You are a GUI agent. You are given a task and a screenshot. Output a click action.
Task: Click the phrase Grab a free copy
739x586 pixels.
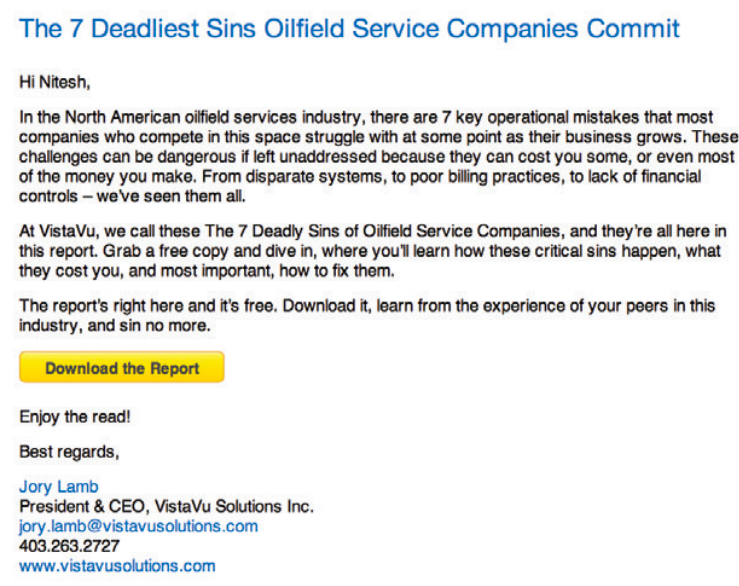tap(166, 251)
